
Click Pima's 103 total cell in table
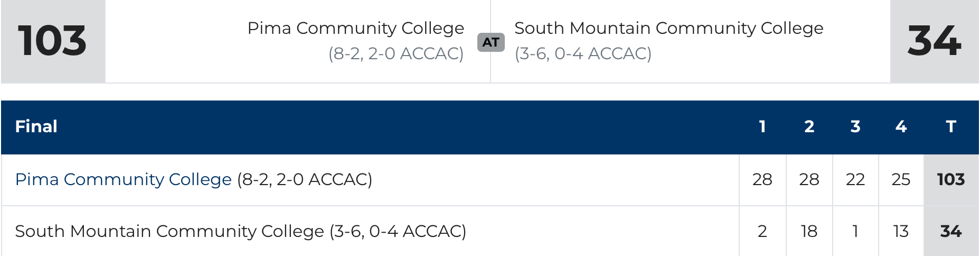coord(951,179)
